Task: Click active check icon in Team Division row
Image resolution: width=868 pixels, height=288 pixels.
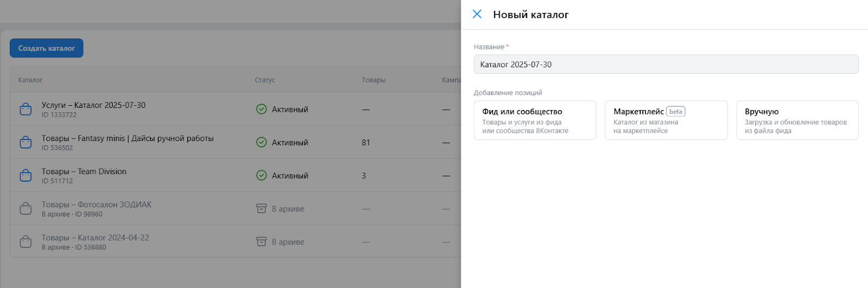Action: 261,175
